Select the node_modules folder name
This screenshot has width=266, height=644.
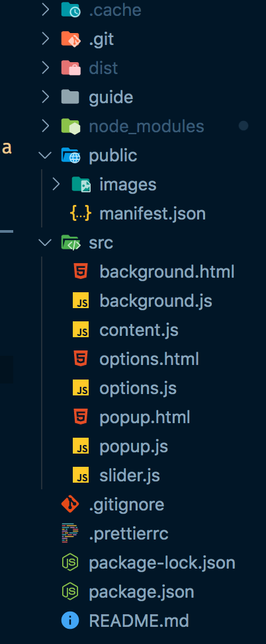(x=146, y=126)
